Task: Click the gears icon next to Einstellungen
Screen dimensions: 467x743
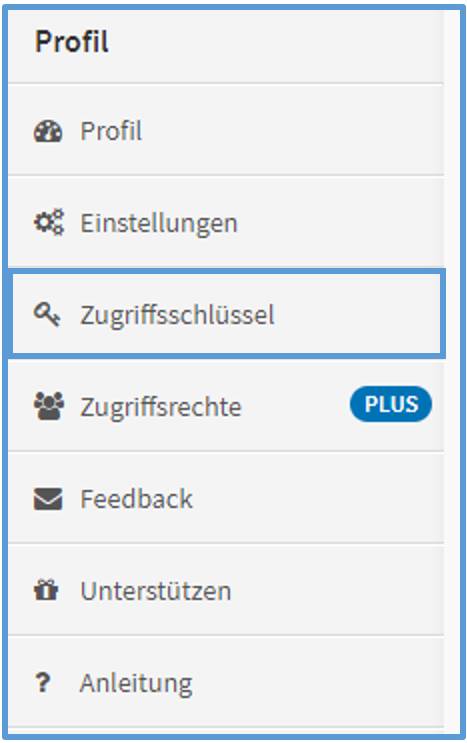Action: tap(48, 222)
